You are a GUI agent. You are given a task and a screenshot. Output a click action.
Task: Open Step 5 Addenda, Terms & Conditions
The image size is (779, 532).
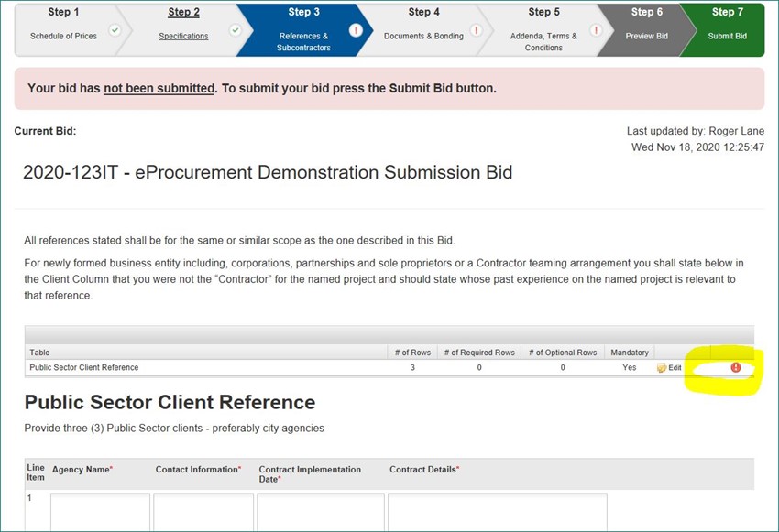coord(543,30)
